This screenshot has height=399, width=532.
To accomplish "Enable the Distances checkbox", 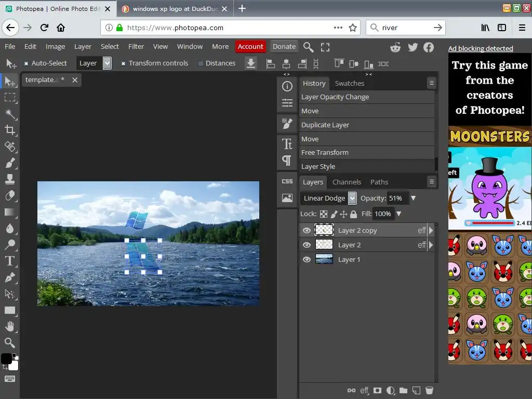I will tap(201, 63).
